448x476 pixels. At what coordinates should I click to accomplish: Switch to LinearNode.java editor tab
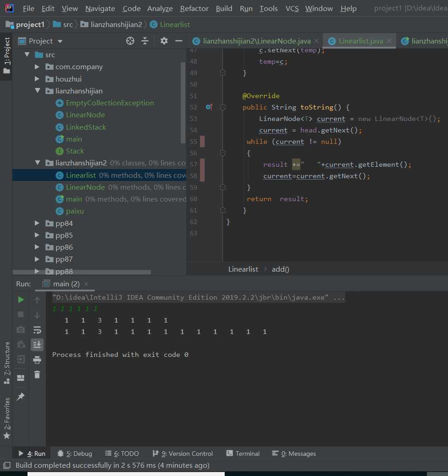(256, 41)
